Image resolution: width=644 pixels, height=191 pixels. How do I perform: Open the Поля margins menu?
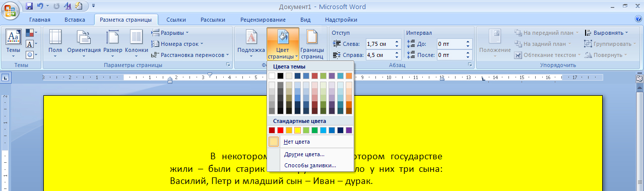point(55,43)
